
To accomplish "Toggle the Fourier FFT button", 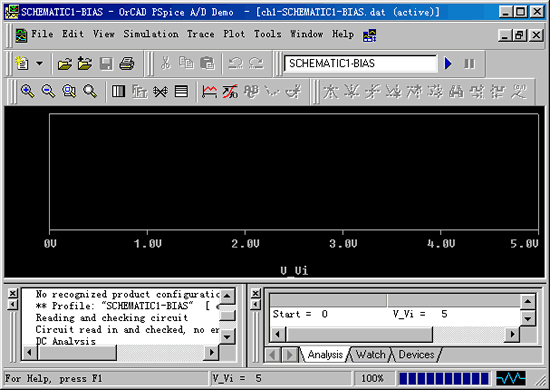I will coord(140,92).
